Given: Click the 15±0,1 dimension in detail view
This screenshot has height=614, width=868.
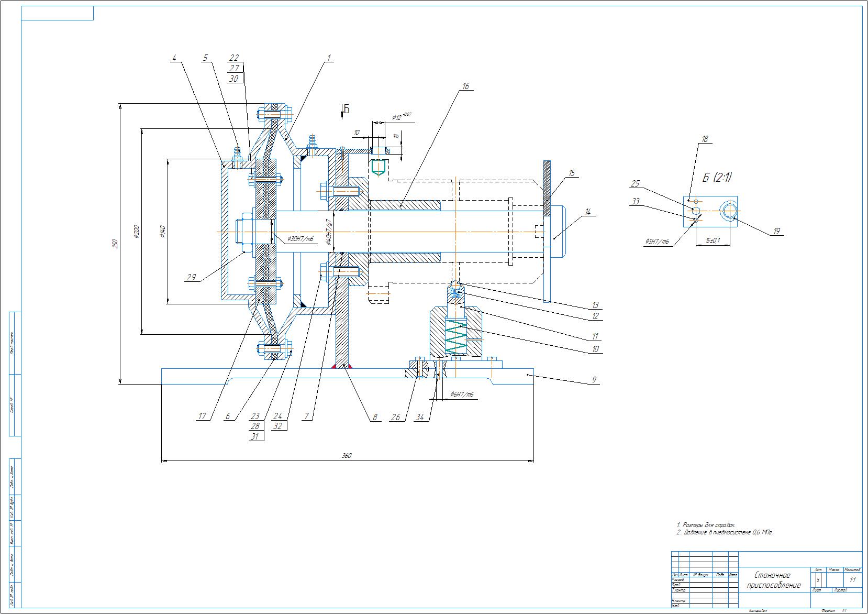Looking at the screenshot, I should coord(713,240).
